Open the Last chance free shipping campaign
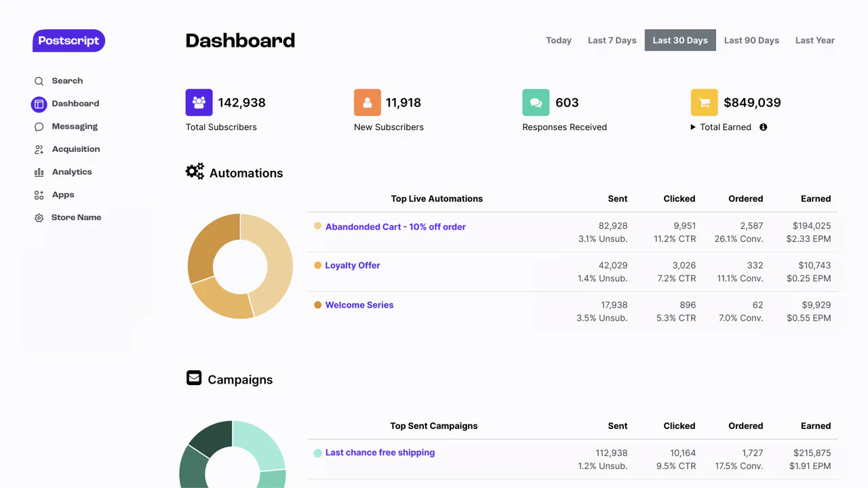868x488 pixels. tap(380, 453)
